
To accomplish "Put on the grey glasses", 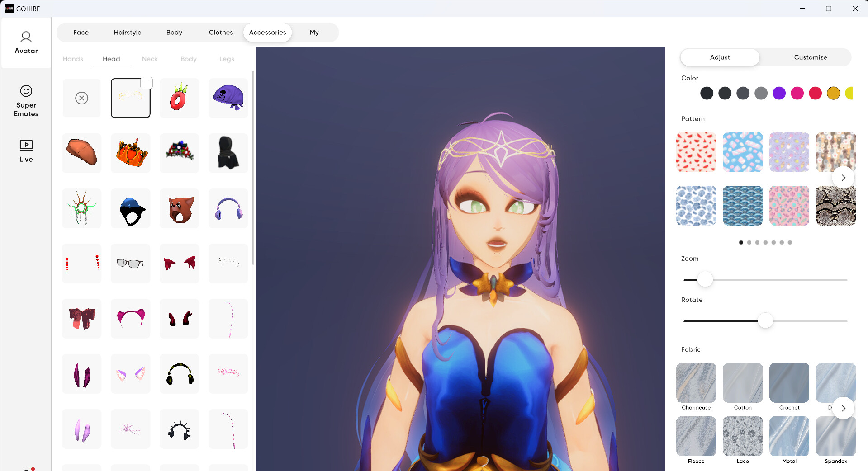I will point(131,264).
